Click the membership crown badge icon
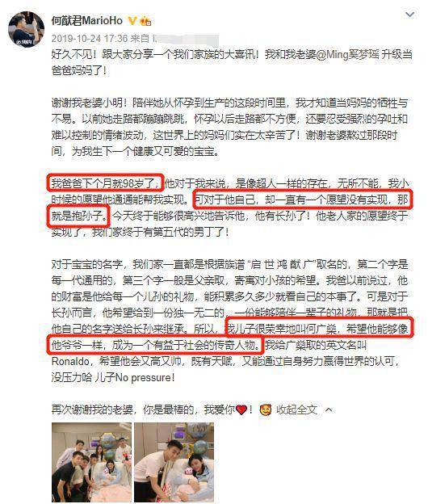Viewport: 428px width, 504px height. [145, 21]
